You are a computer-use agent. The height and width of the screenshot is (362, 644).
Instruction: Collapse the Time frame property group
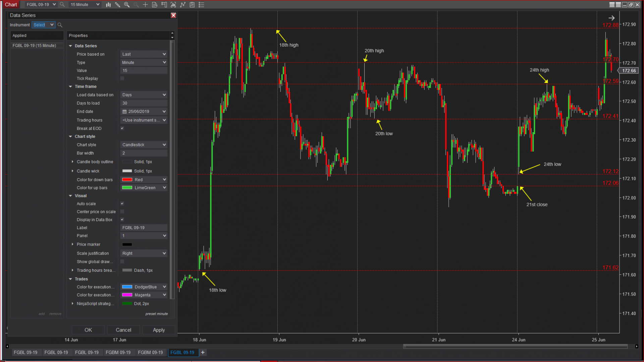point(70,87)
